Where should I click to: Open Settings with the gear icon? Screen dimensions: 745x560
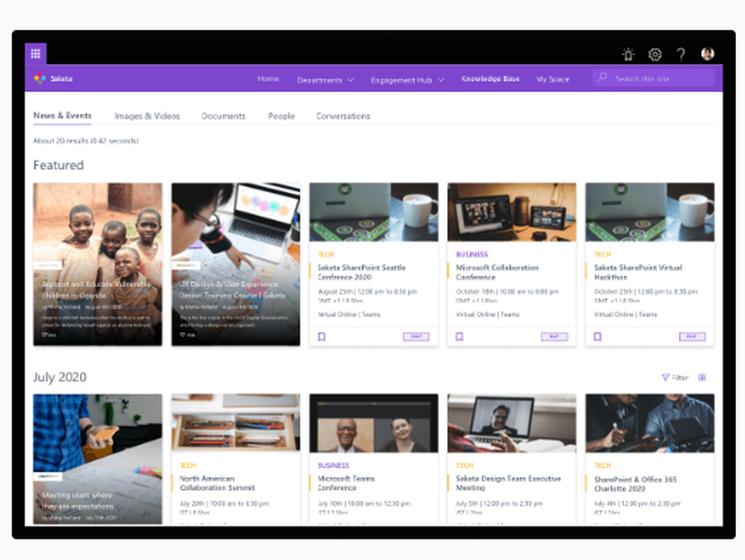(x=654, y=54)
